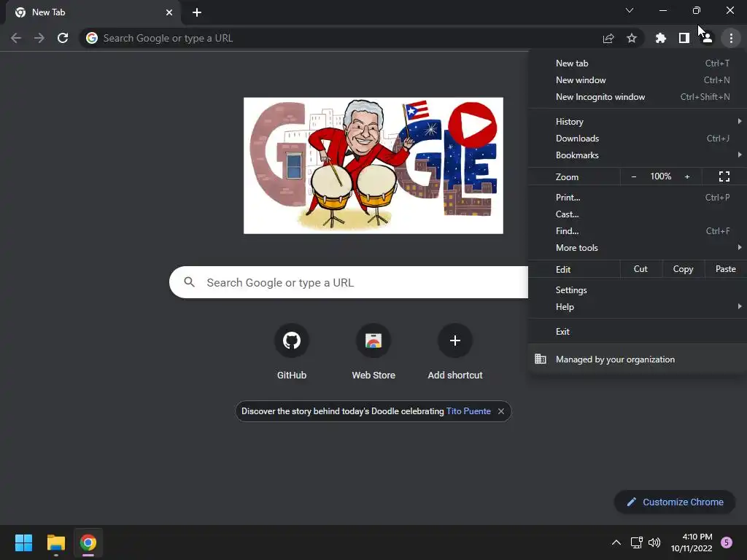
Task: Choose Exit in the menu
Action: (638, 332)
